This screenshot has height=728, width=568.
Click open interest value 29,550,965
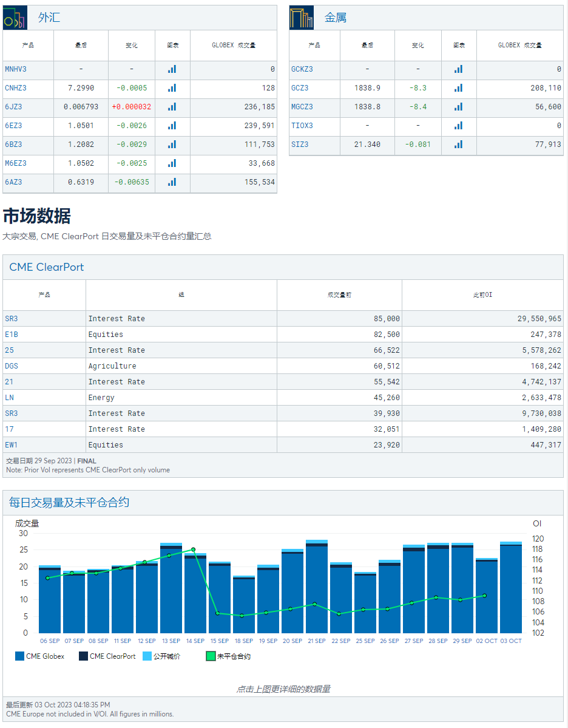(539, 319)
